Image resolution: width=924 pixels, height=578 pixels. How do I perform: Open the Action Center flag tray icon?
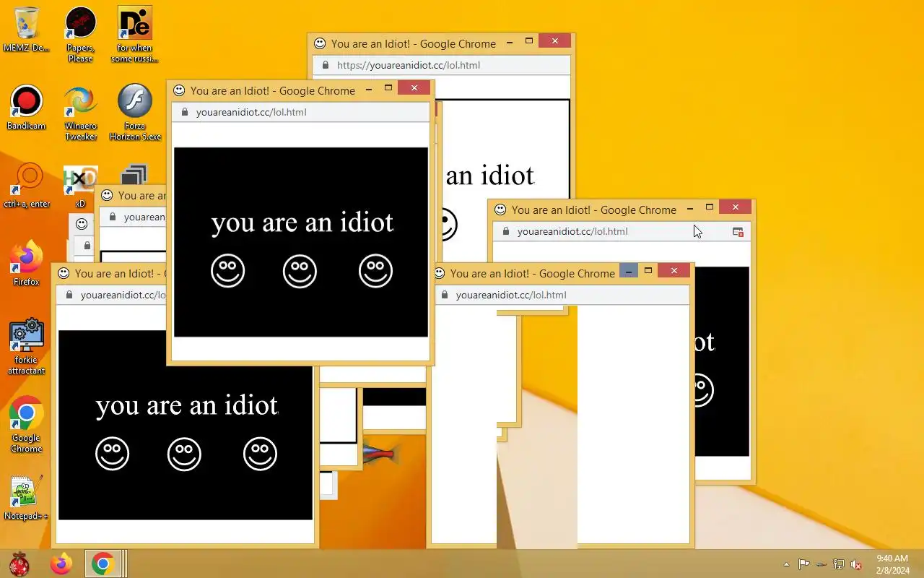[x=803, y=564]
